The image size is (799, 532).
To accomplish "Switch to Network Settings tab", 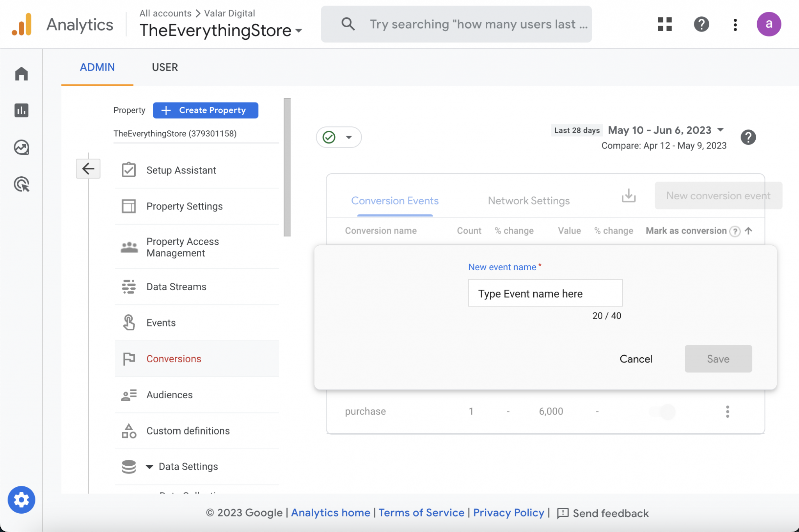I will click(529, 200).
